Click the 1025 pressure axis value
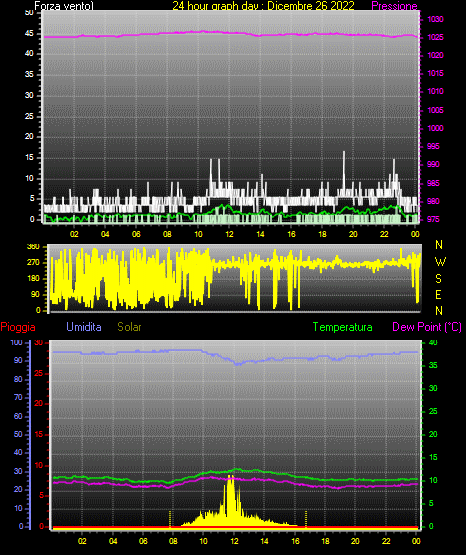The height and width of the screenshot is (555, 466). click(435, 37)
